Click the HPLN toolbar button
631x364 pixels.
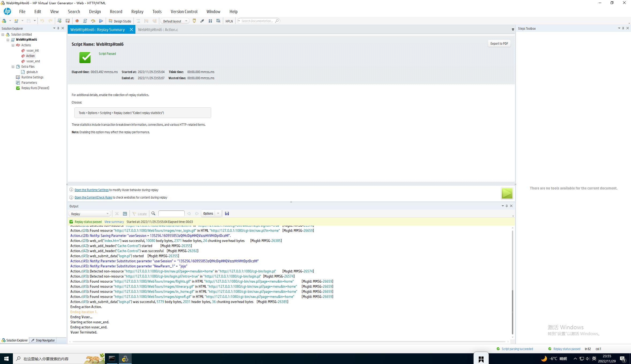[229, 21]
